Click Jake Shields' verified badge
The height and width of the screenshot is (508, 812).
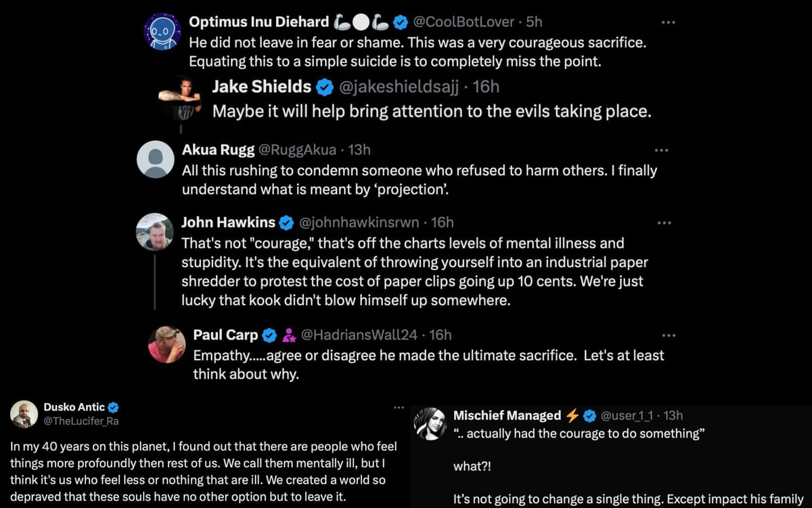point(325,86)
